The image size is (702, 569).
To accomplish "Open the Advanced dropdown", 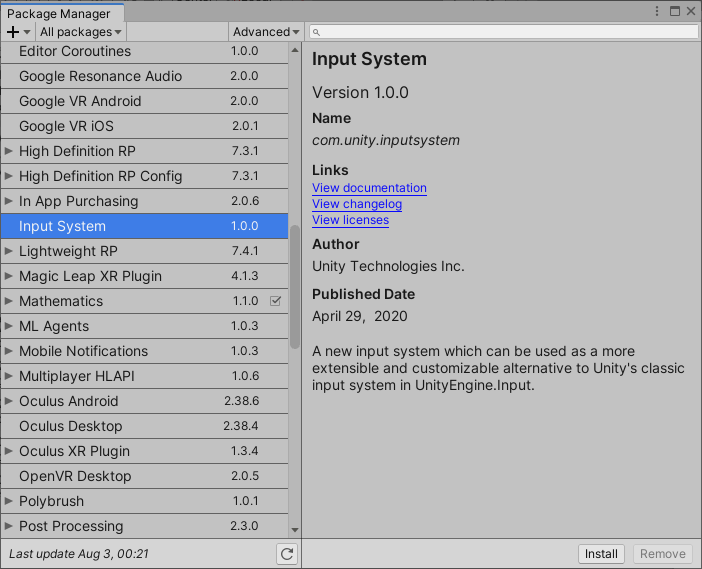I will pos(266,32).
